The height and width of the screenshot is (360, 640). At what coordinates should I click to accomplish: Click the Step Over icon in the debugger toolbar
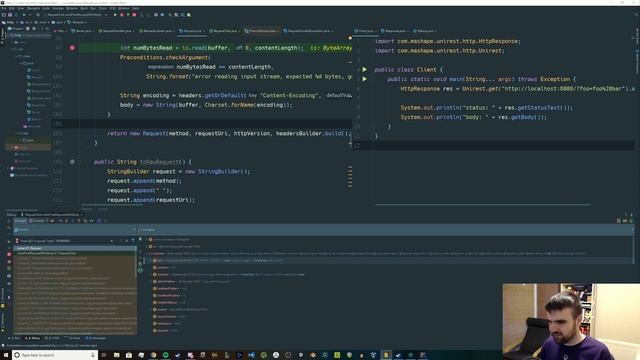pyautogui.click(x=60, y=221)
